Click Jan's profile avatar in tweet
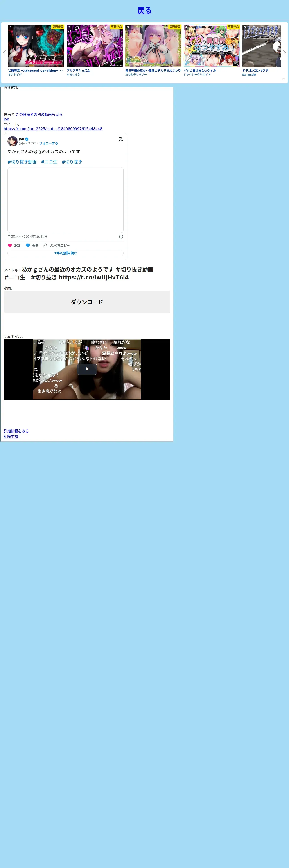The width and height of the screenshot is (289, 868). pyautogui.click(x=12, y=141)
